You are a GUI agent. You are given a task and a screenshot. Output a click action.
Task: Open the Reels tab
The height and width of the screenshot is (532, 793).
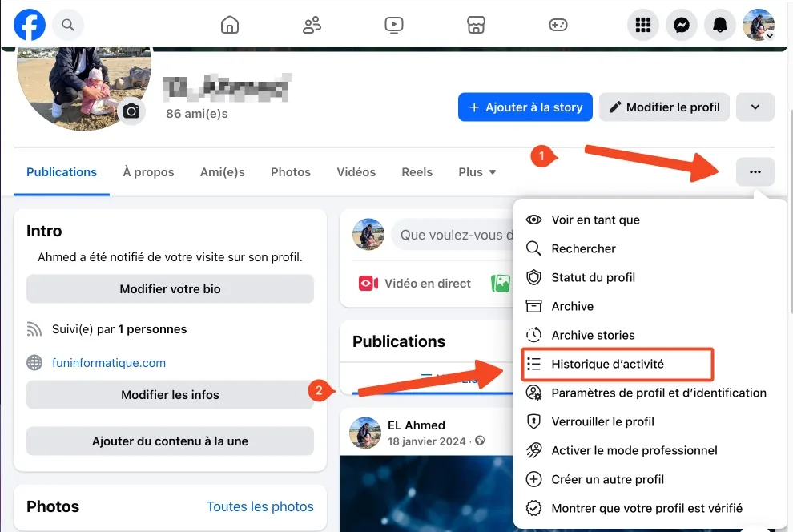417,172
